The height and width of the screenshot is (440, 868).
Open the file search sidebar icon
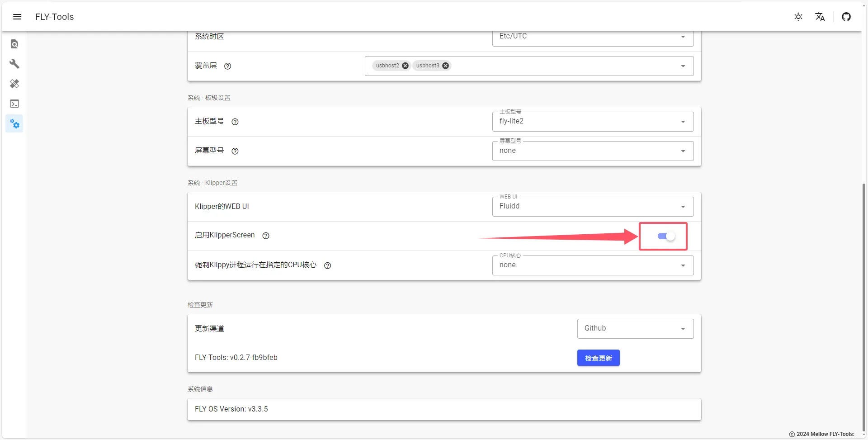point(14,44)
